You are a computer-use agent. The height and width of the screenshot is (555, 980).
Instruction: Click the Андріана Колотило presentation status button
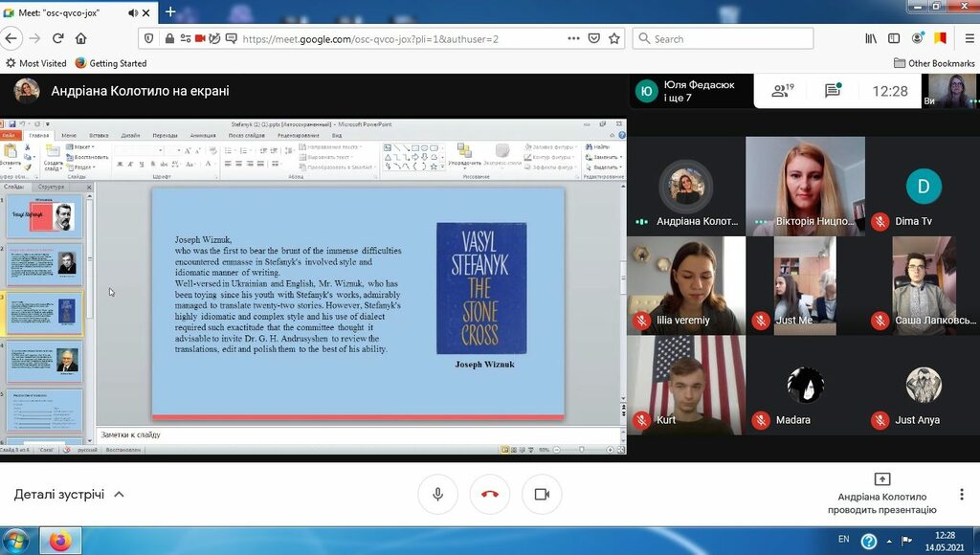click(x=881, y=489)
